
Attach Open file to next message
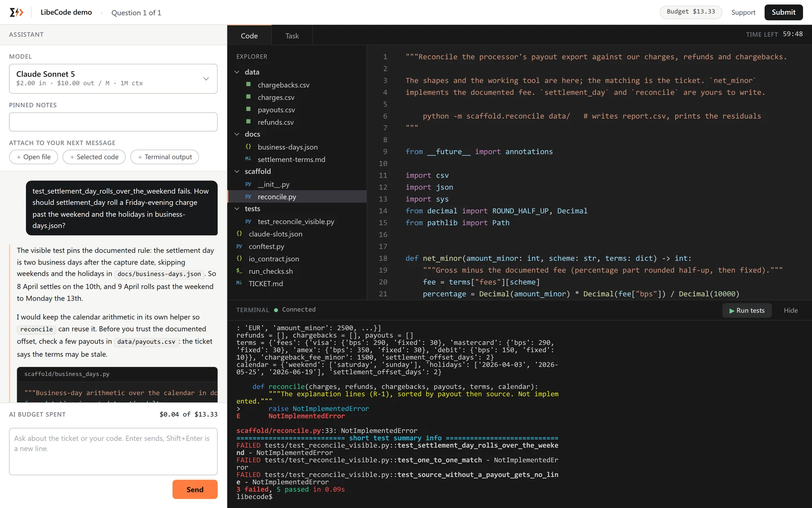(x=34, y=157)
